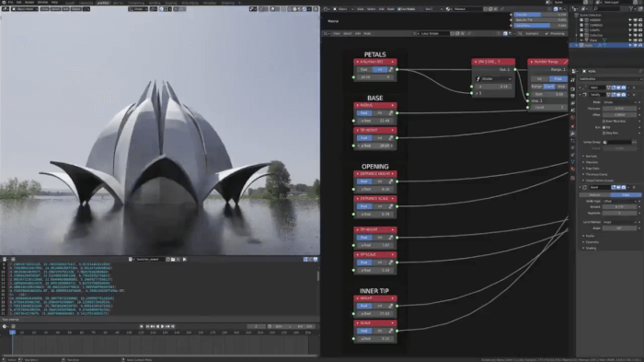Open the outliner filter funnel menu
This screenshot has width=644, height=362.
tap(632, 8)
